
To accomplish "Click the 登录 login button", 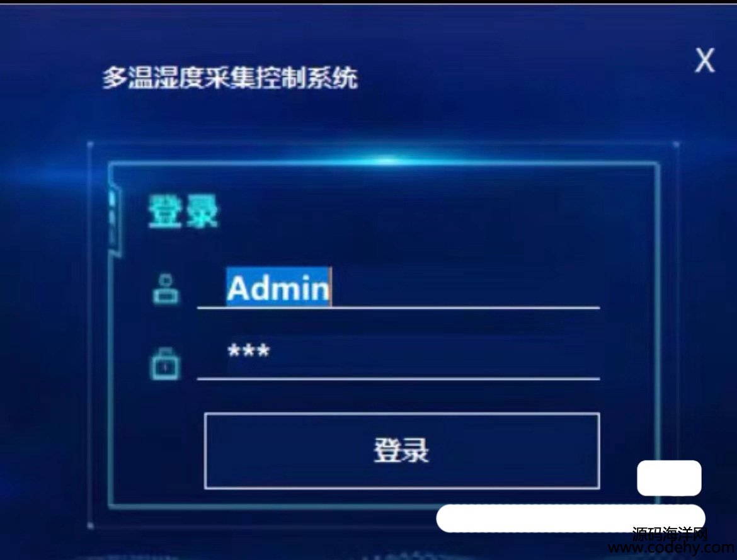I will [402, 451].
